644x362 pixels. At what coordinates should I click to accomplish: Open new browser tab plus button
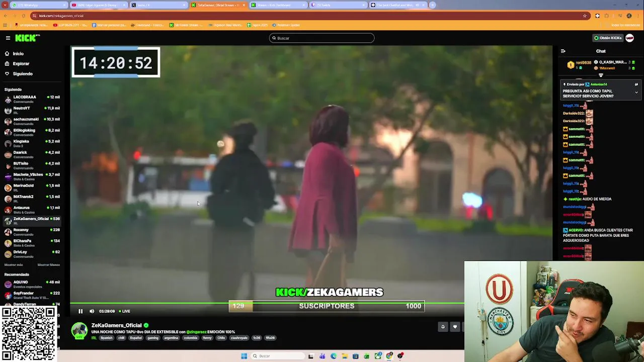pos(432,5)
